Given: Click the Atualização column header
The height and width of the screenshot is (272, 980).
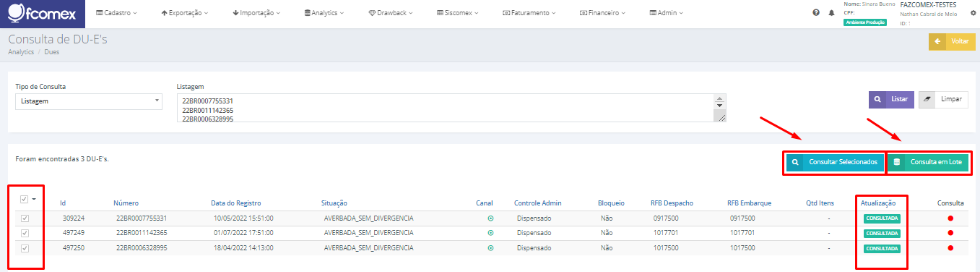Looking at the screenshot, I should pyautogui.click(x=878, y=203).
